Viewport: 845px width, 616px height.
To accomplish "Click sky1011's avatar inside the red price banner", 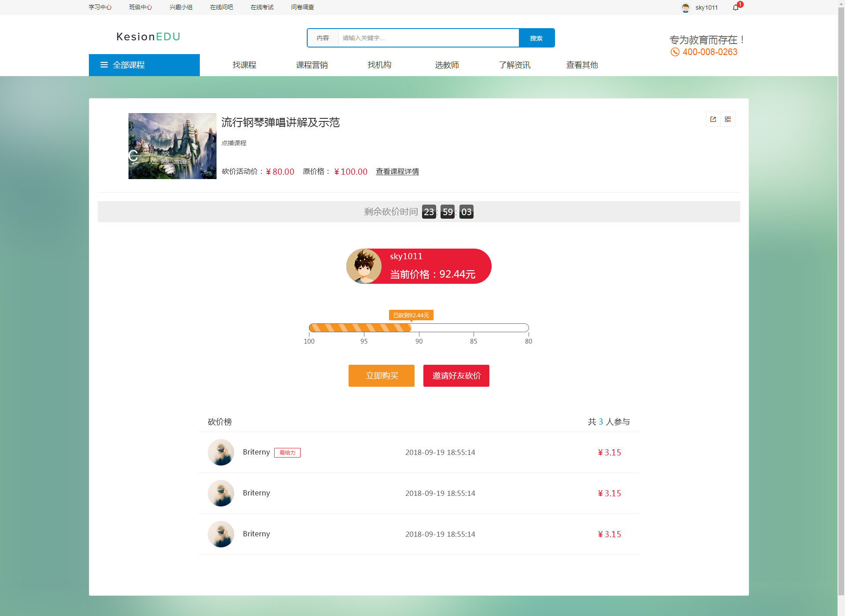I will (364, 266).
